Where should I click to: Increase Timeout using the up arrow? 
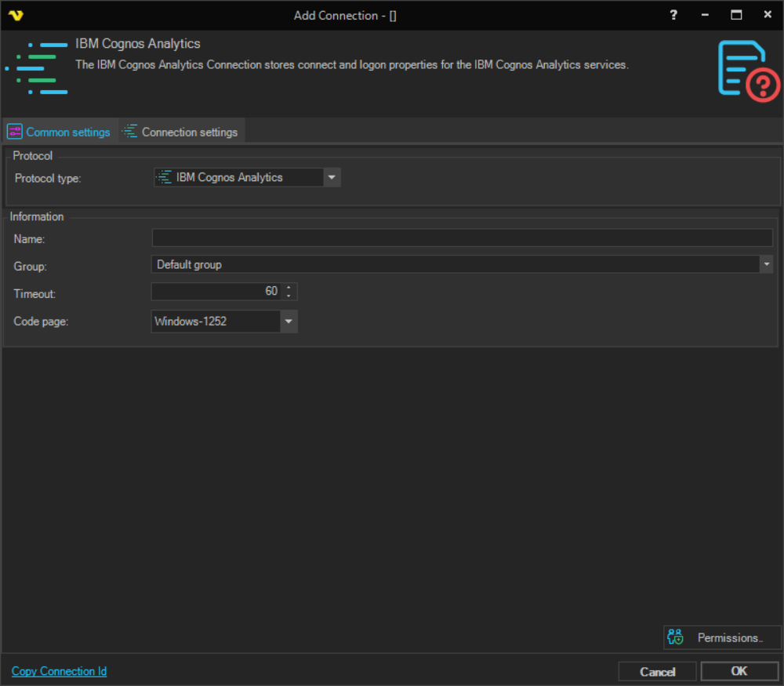point(289,288)
